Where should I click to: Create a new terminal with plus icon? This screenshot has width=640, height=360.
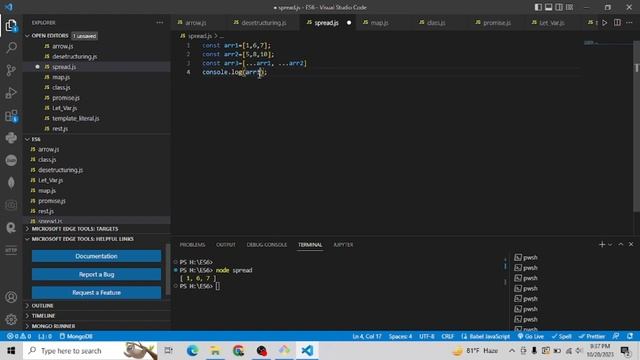(602, 244)
